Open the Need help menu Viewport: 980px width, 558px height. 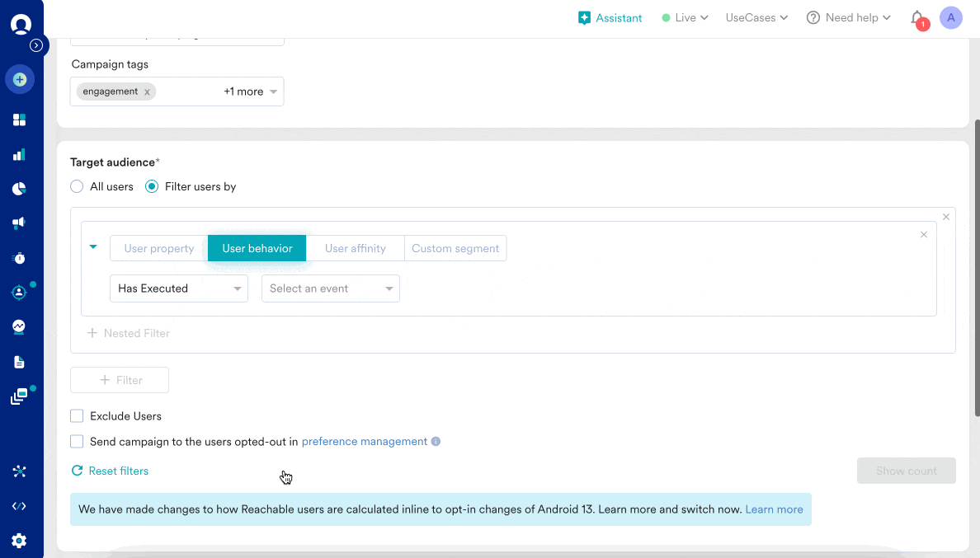pos(848,18)
